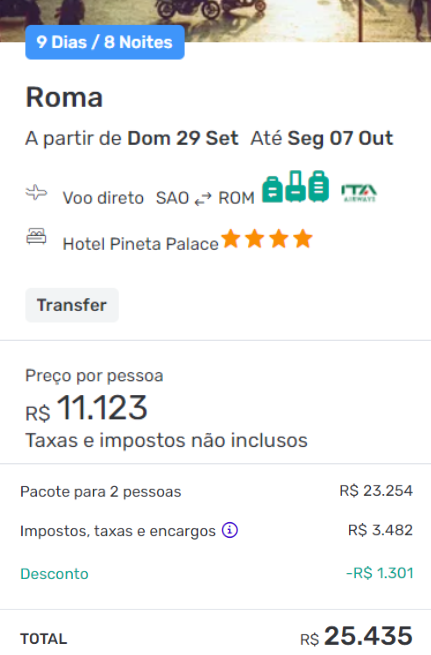This screenshot has height=655, width=431.
Task: Click the R$ 25.435 total amount
Action: pos(356,637)
